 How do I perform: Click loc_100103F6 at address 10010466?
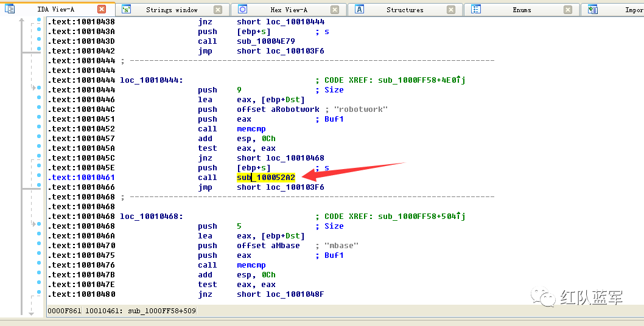pyautogui.click(x=295, y=187)
